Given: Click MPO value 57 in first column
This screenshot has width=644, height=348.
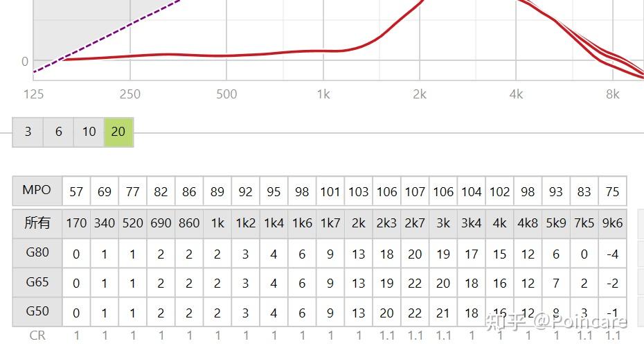Looking at the screenshot, I should point(76,191).
